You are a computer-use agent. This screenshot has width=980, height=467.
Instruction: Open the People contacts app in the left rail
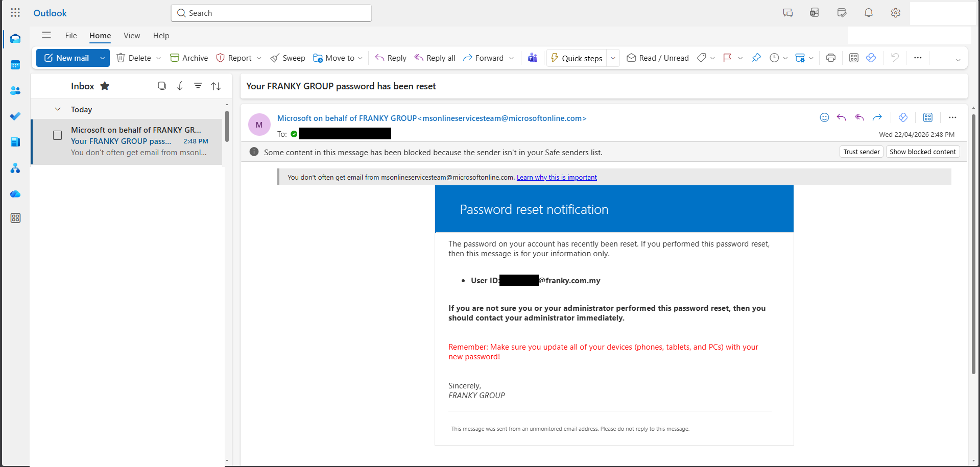click(x=15, y=90)
